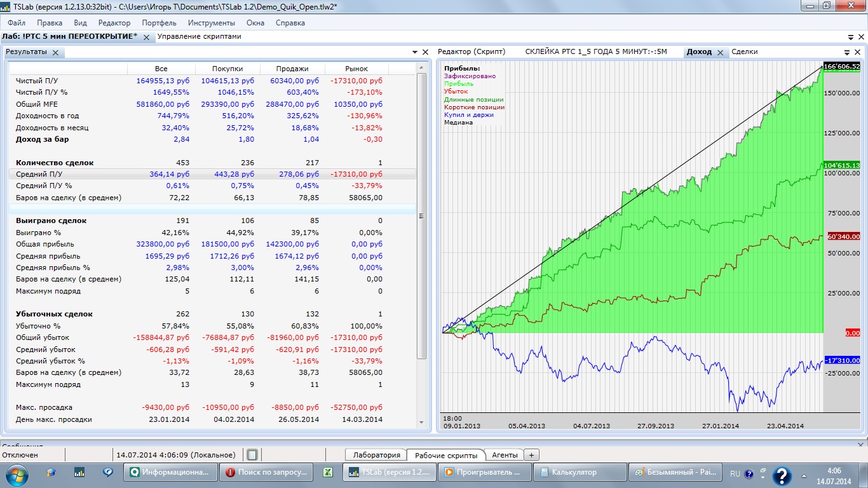Viewport: 868px width, 488px height.
Task: Close the Результаты panel tab
Action: pos(55,53)
